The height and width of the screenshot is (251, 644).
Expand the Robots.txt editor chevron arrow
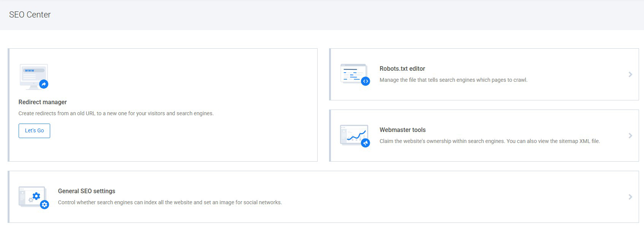(x=630, y=75)
